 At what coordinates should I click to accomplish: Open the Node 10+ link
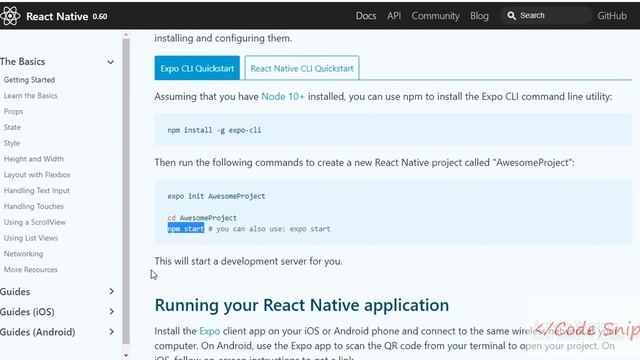point(282,97)
